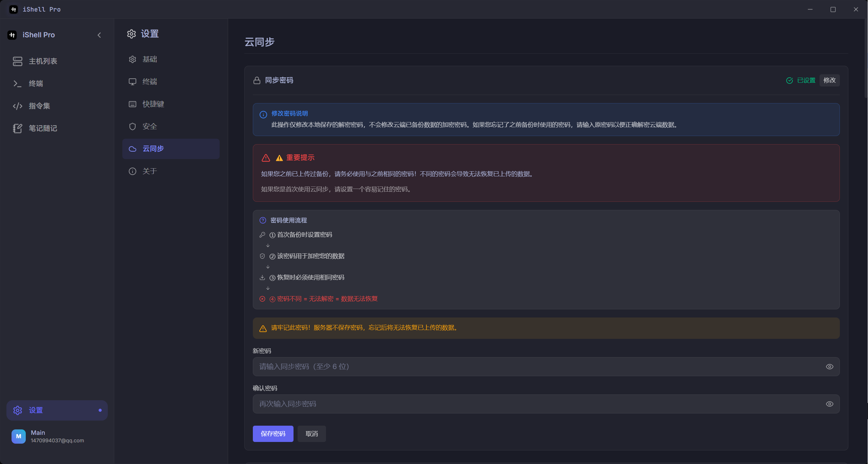Click the gear icon in bottom 设置 item
Screen dimensions: 868x464
pyautogui.click(x=18, y=410)
